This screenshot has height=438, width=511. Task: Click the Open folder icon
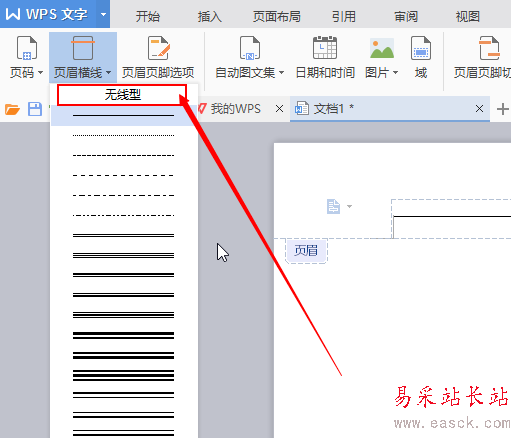[12, 109]
